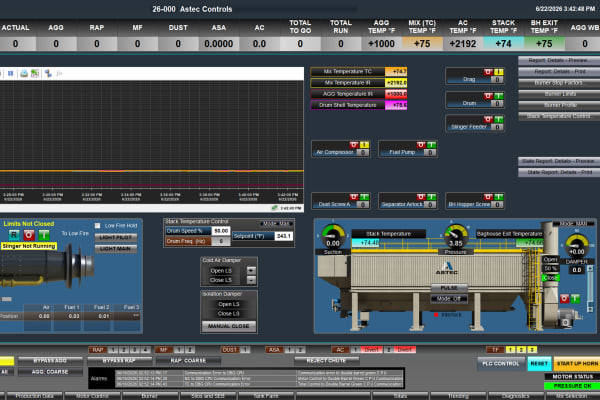Click the Drag motor start I button
600x400 pixels.
point(498,72)
